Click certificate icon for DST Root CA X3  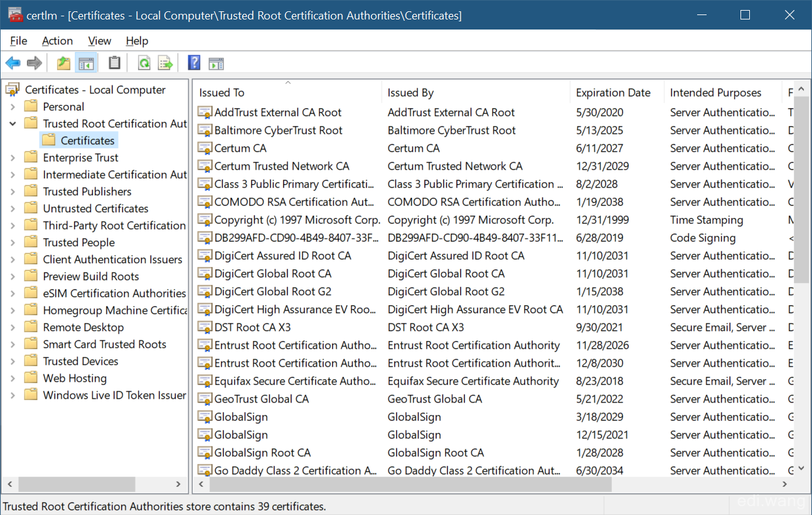[x=205, y=327]
